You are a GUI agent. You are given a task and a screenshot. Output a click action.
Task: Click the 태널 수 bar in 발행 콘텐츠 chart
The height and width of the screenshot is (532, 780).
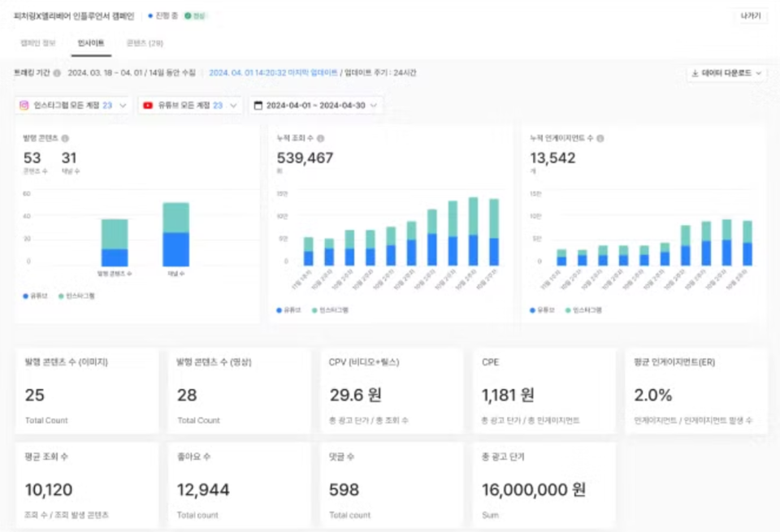pyautogui.click(x=175, y=235)
